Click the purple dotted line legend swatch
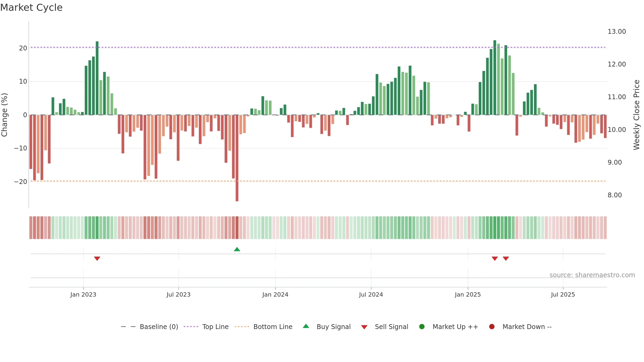 (x=191, y=327)
